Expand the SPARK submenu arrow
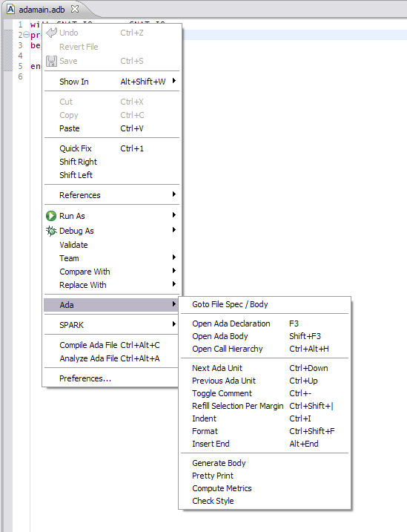407x532 pixels. point(174,324)
